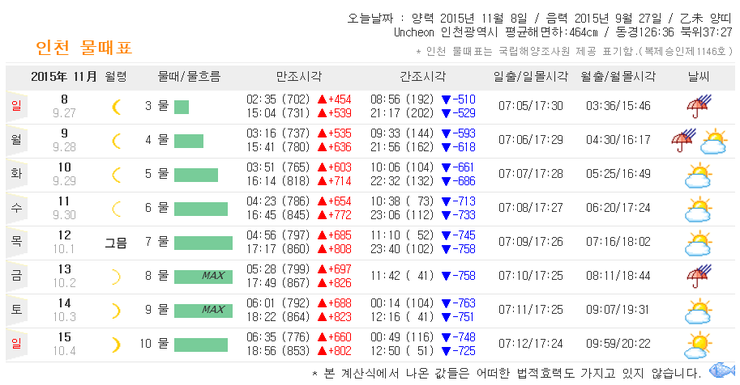Click the green tide bar for 10 물
The width and height of the screenshot is (740, 385).
tap(201, 345)
